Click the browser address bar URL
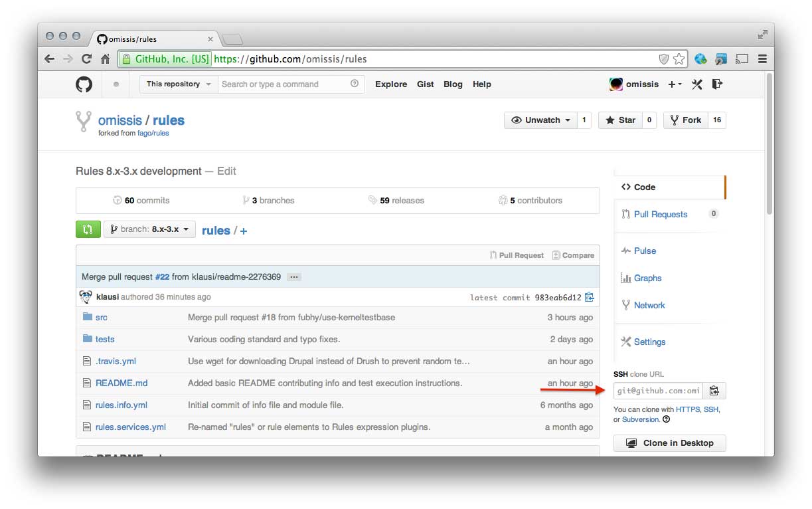The image size is (812, 509). (290, 59)
